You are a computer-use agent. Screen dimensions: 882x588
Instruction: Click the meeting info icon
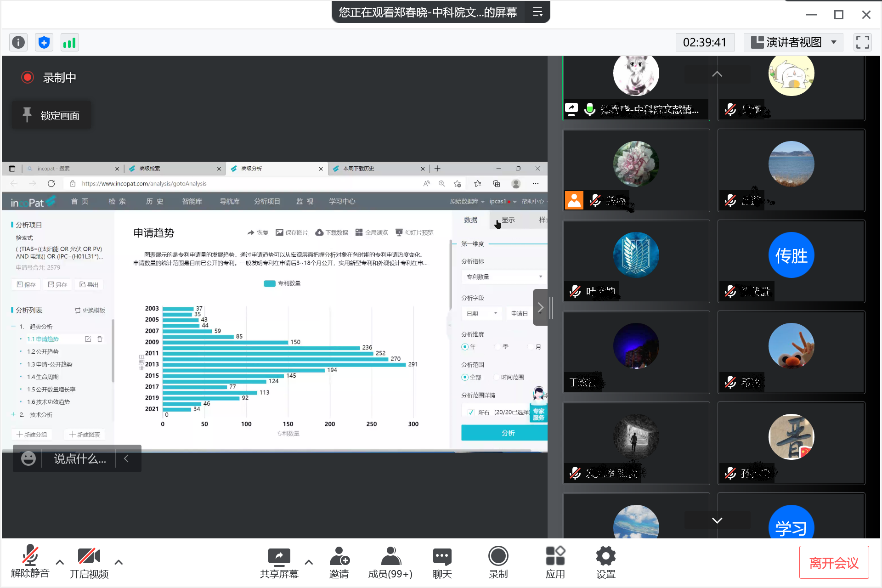pyautogui.click(x=18, y=43)
